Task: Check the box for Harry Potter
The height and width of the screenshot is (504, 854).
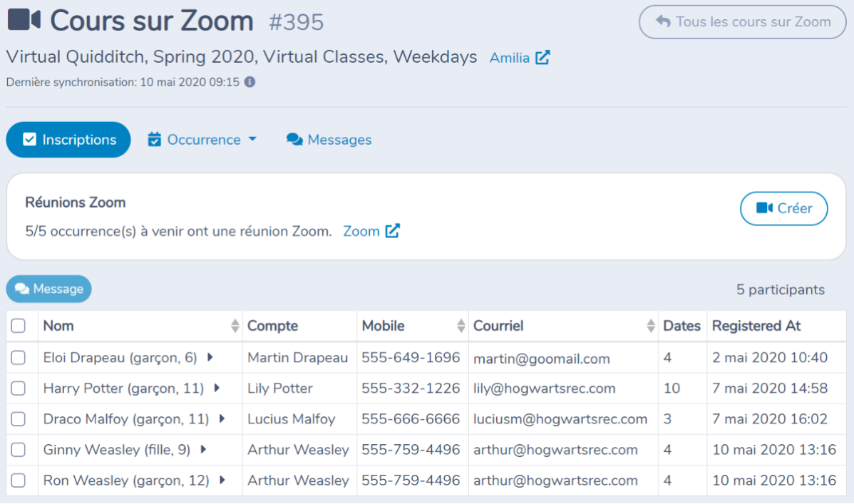Action: point(19,388)
